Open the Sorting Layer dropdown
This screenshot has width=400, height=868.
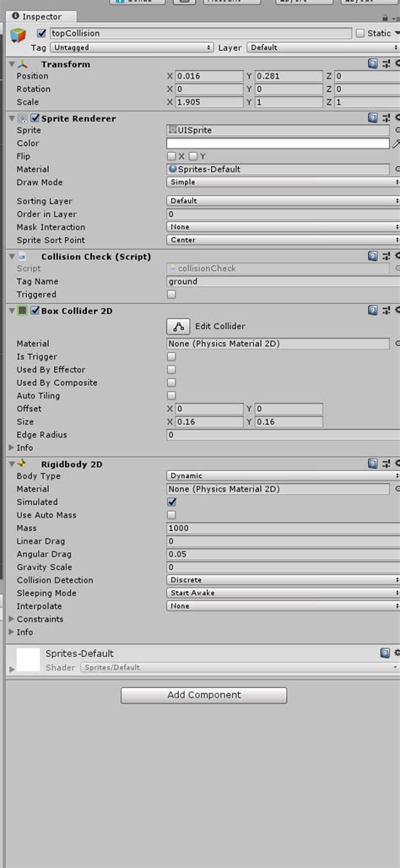(x=284, y=201)
